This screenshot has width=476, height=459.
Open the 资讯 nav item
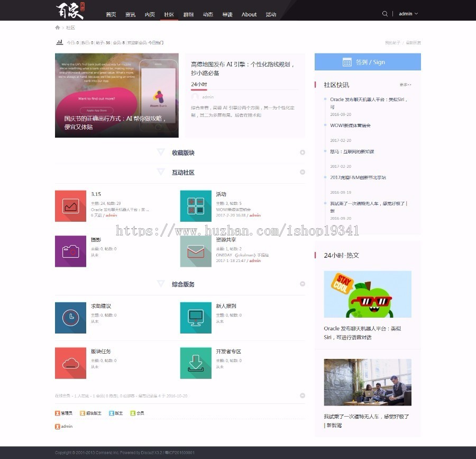click(130, 14)
